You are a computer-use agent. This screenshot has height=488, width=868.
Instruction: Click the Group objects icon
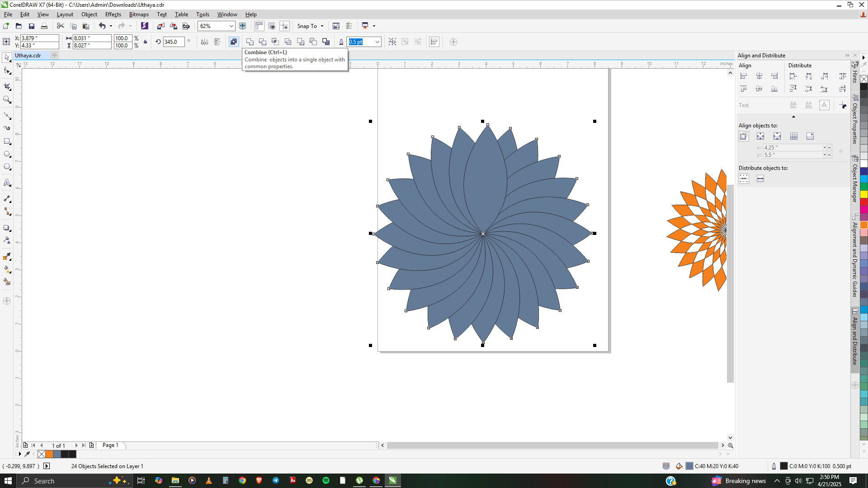coord(392,42)
